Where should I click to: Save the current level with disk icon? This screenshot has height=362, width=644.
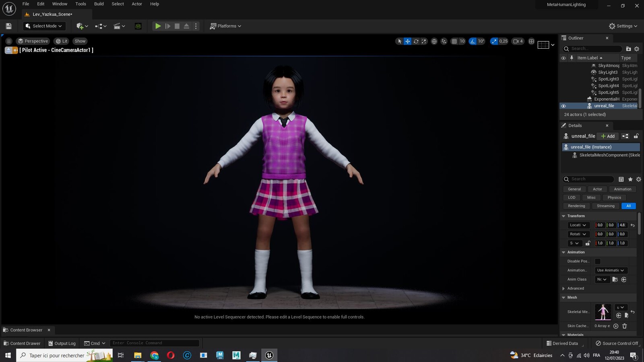pos(8,26)
